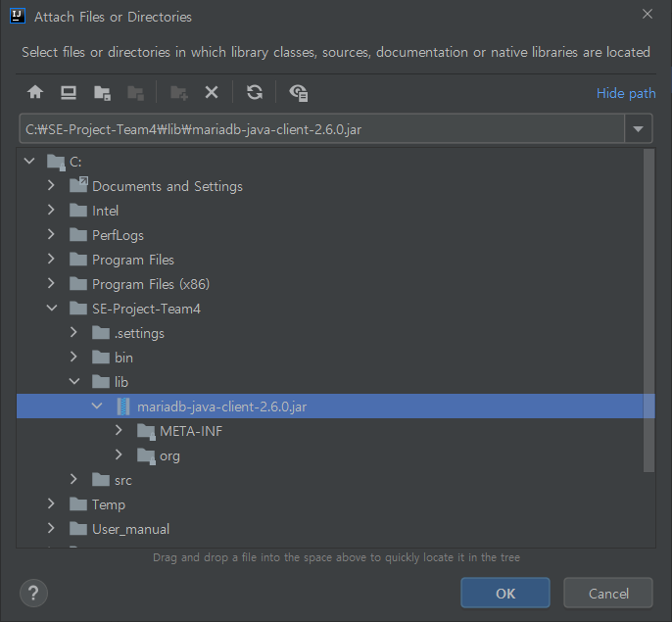Select Program Files (x86)
The width and height of the screenshot is (672, 622).
(x=139, y=284)
